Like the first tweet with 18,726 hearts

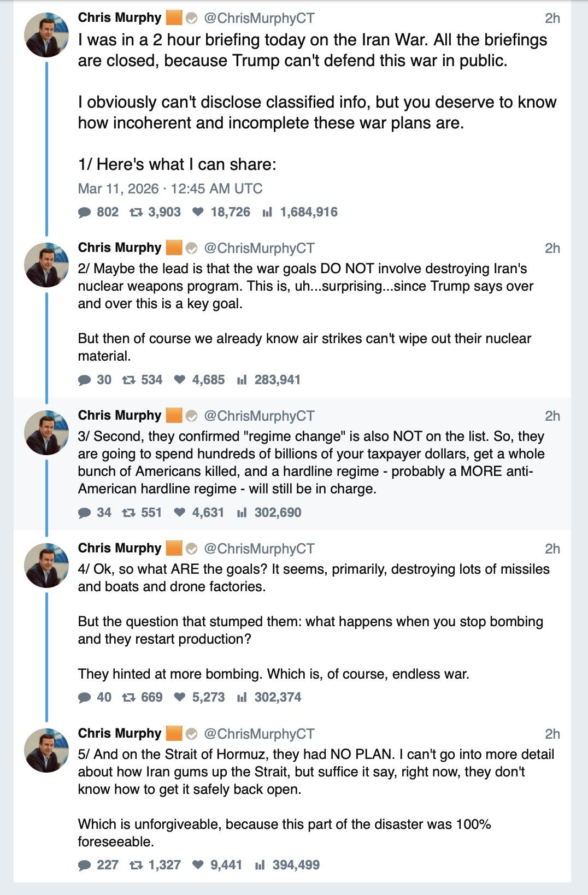click(198, 212)
